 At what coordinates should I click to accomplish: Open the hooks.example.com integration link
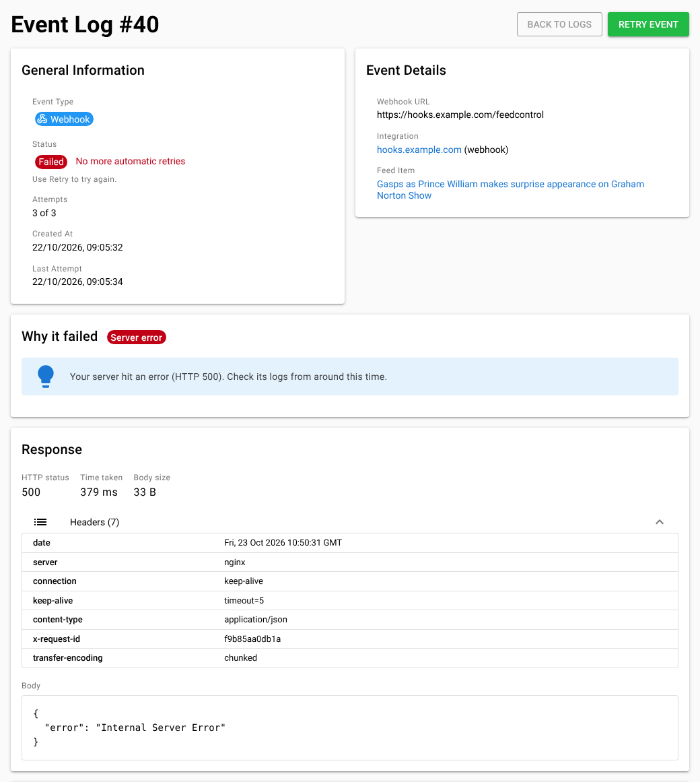pyautogui.click(x=419, y=150)
